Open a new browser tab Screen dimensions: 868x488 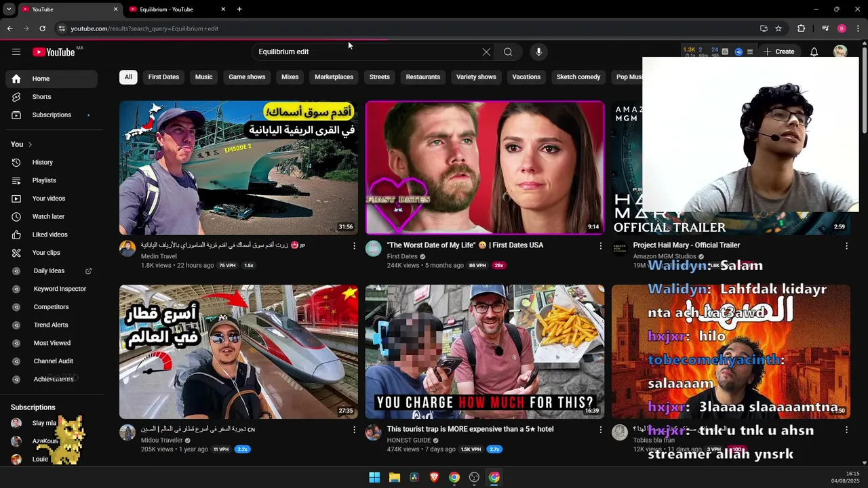tap(239, 9)
